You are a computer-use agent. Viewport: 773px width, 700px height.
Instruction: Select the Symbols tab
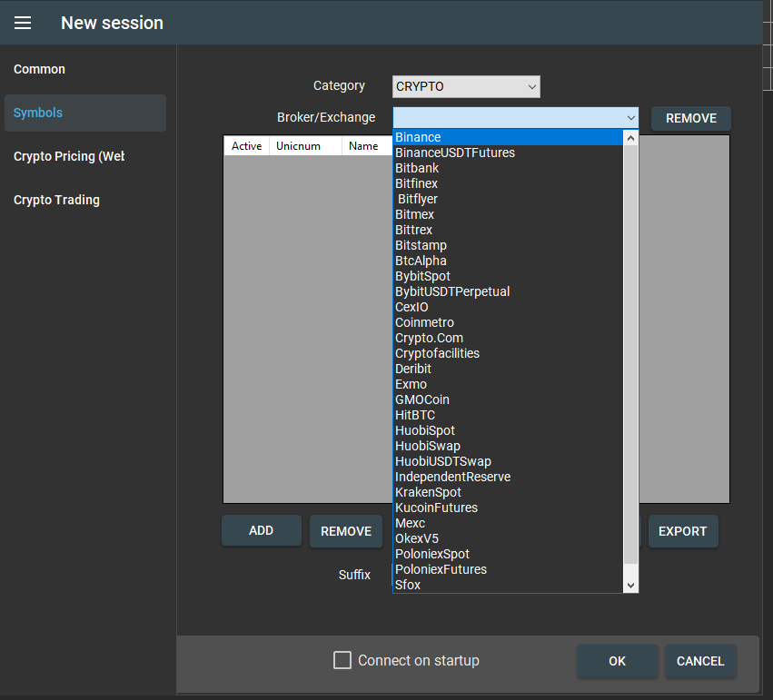85,113
